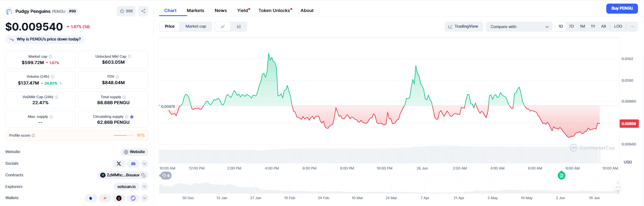This screenshot has width=644, height=206.
Task: Expand more Wallets chevron
Action: (145, 198)
